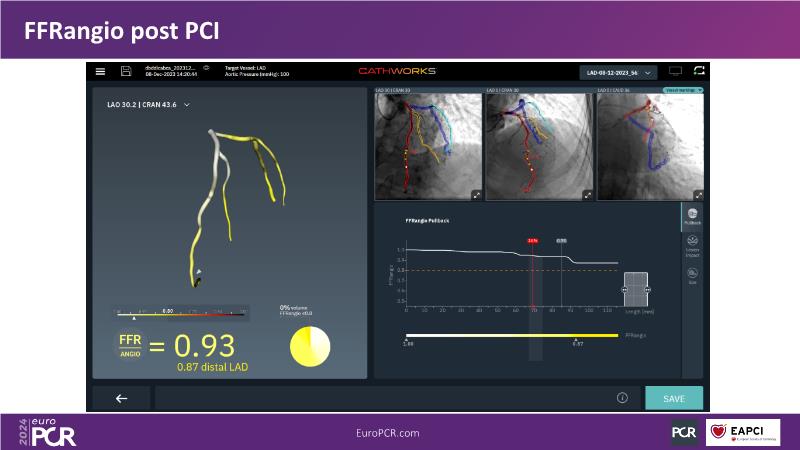This screenshot has height=450, width=800.
Task: Switch to the Lesion Impact tab
Action: pos(693,244)
